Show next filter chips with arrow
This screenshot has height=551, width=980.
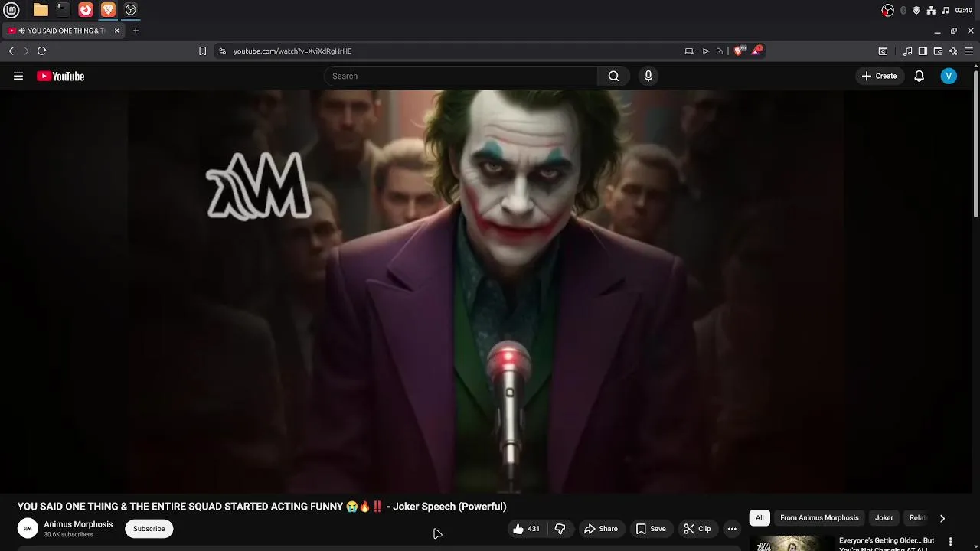coord(942,518)
